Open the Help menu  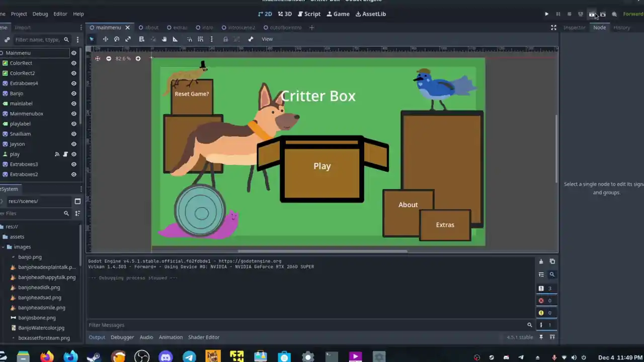(78, 14)
